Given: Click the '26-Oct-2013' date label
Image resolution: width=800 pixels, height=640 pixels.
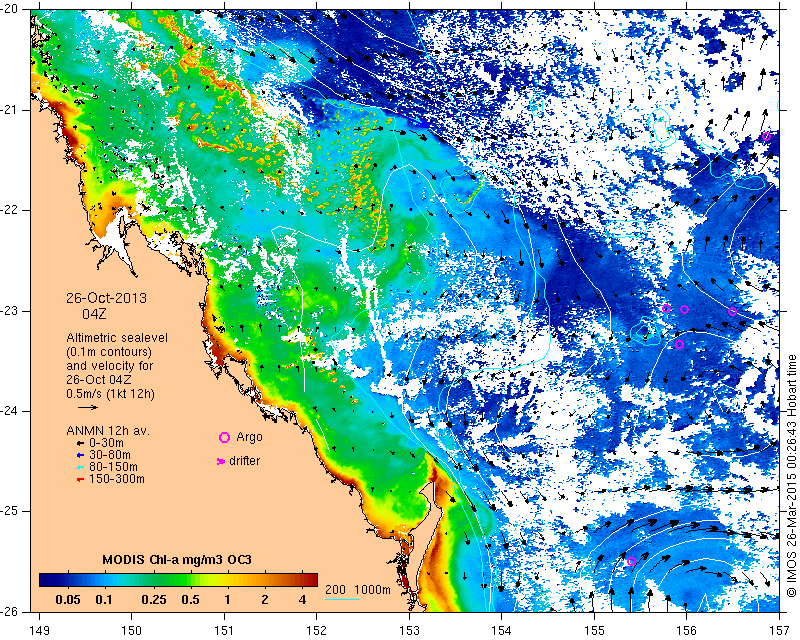Looking at the screenshot, I should point(106,298).
